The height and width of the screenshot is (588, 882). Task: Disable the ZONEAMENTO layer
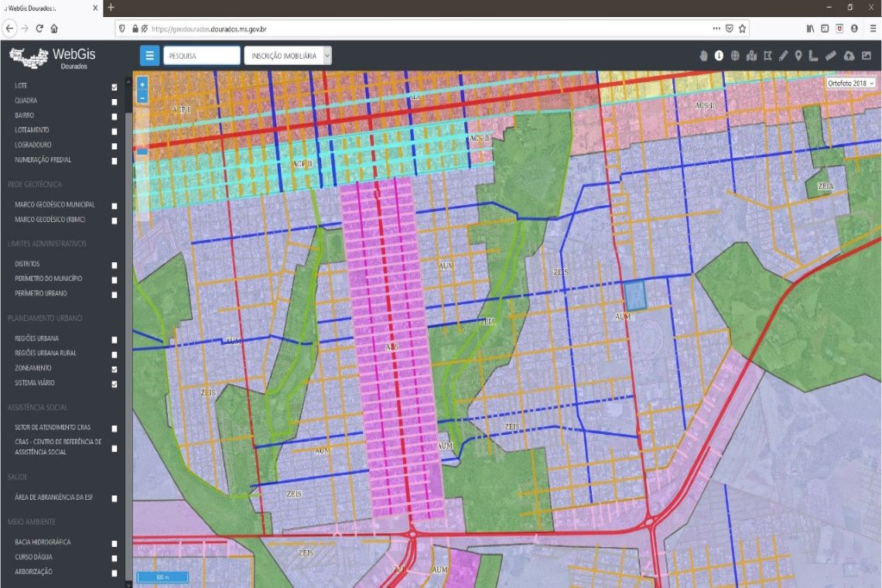(115, 369)
